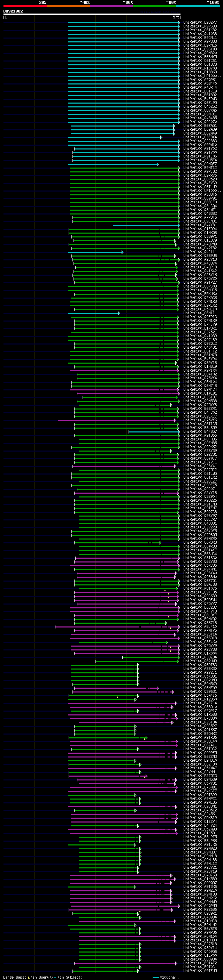The image size is (223, 980).
Task: Select the white BB921082 query bar
Action: 92,14
